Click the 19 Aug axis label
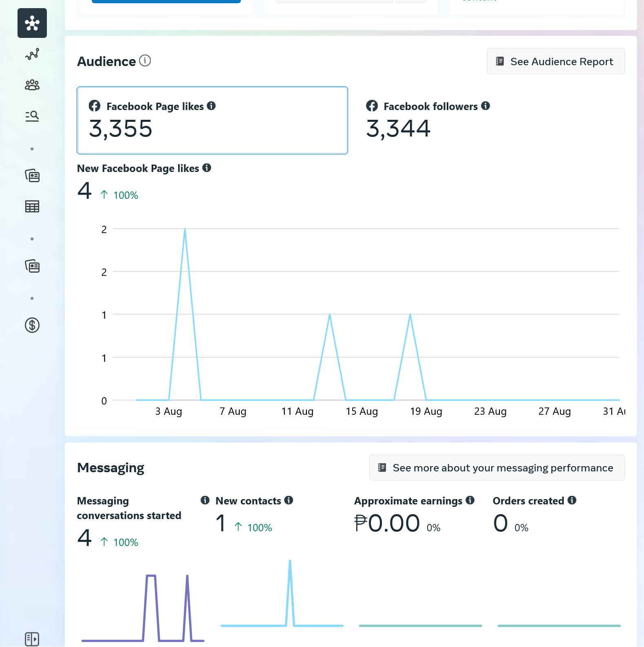 426,412
